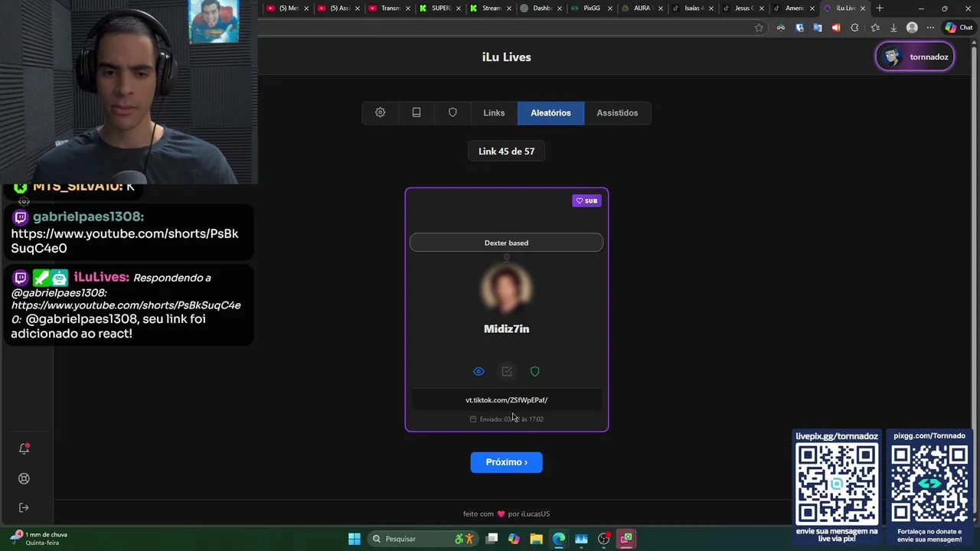Switch to the Stream browser tab
980x551 pixels.
pos(491,8)
